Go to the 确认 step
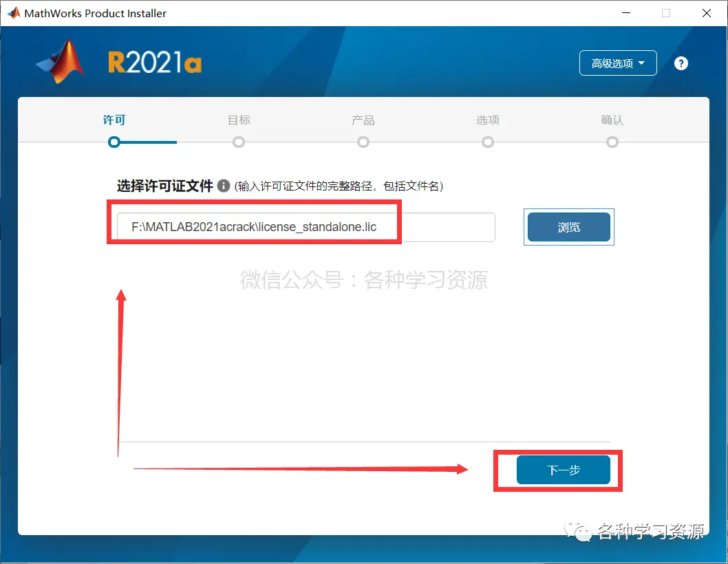Viewport: 728px width, 564px height. 612,120
